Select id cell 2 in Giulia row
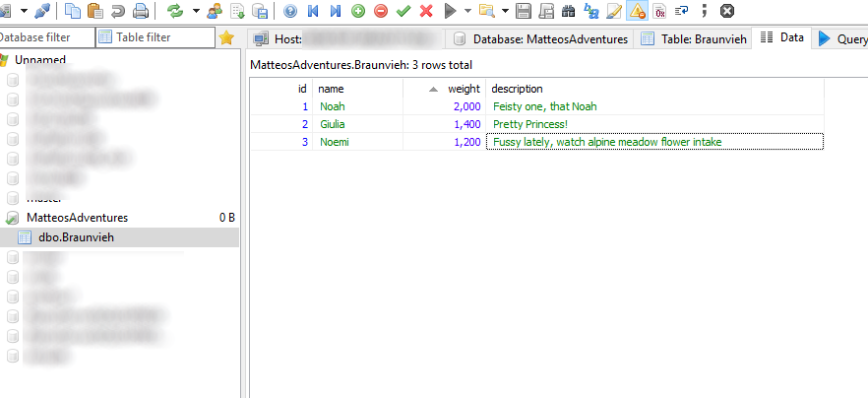This screenshot has height=398, width=868. point(281,124)
